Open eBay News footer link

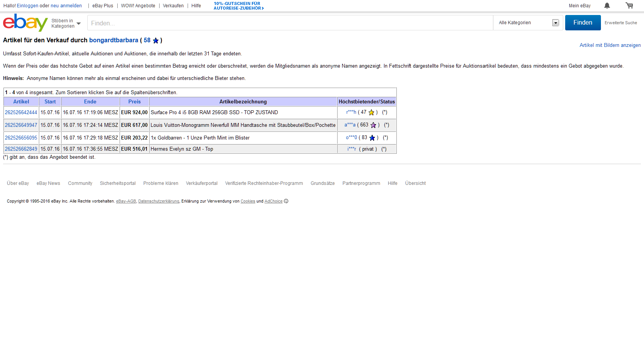tap(48, 183)
